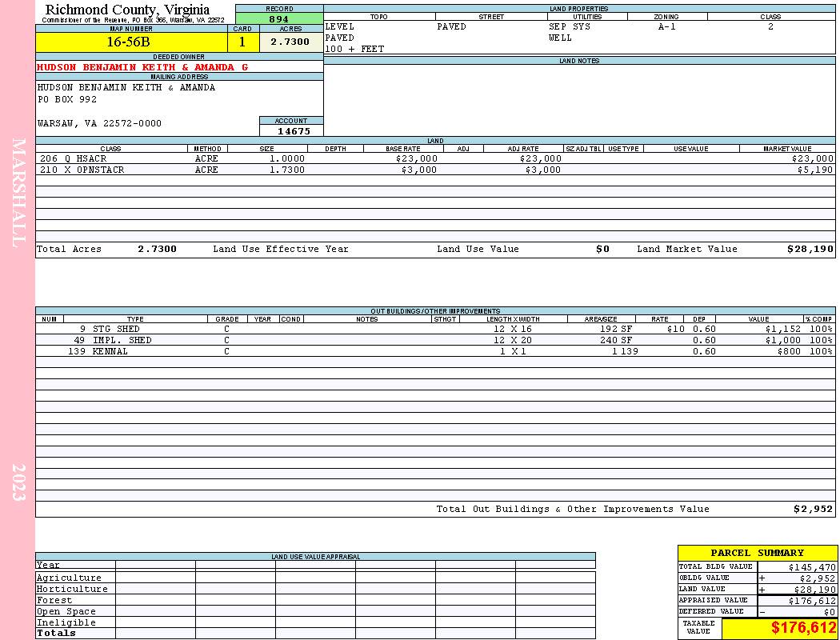Click % COMP column header
Image resolution: width=840 pixels, height=640 pixels.
pyautogui.click(x=819, y=319)
